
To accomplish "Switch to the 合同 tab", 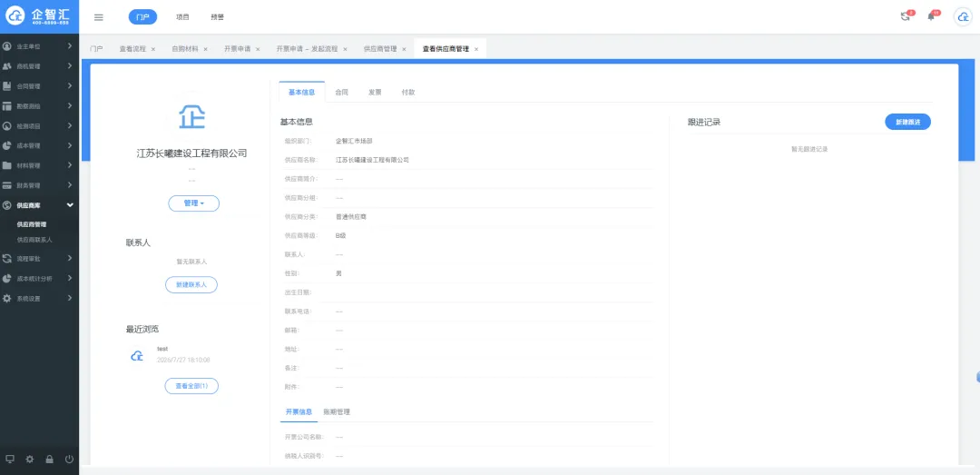I will [x=341, y=92].
